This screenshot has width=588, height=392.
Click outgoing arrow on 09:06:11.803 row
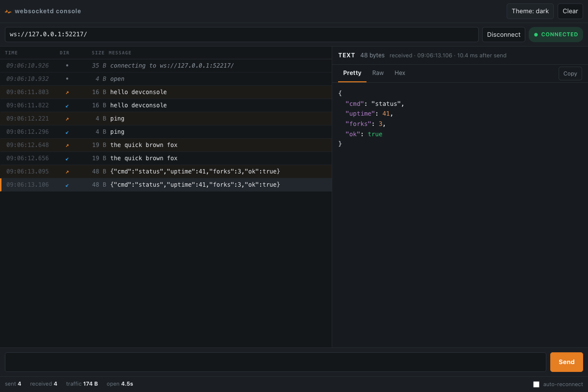(x=67, y=92)
